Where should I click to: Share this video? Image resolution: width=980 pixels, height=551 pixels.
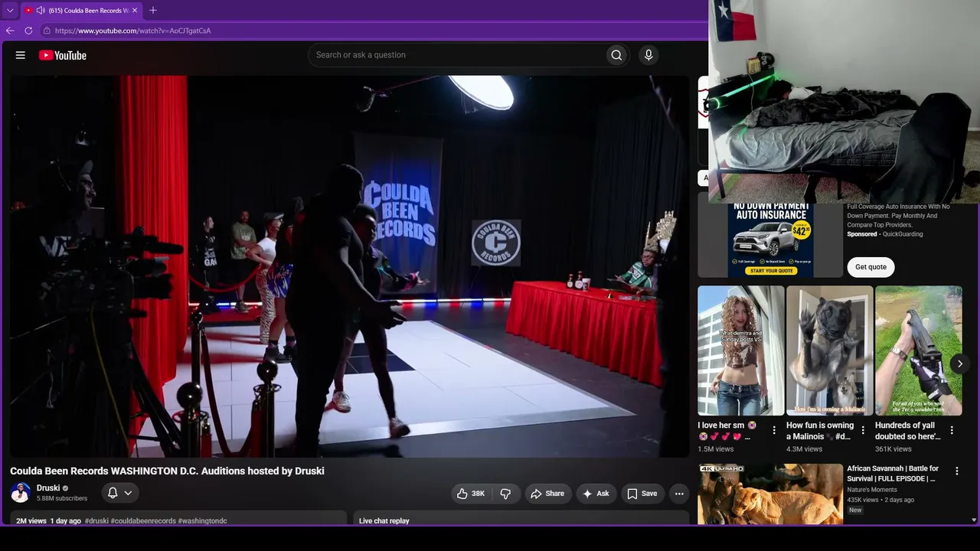point(547,494)
